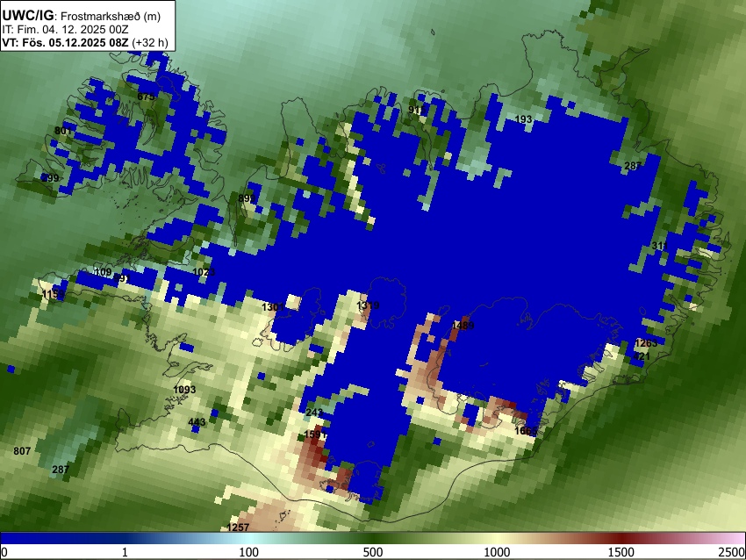
Task: Click the 1093 map value
Action: [x=184, y=390]
